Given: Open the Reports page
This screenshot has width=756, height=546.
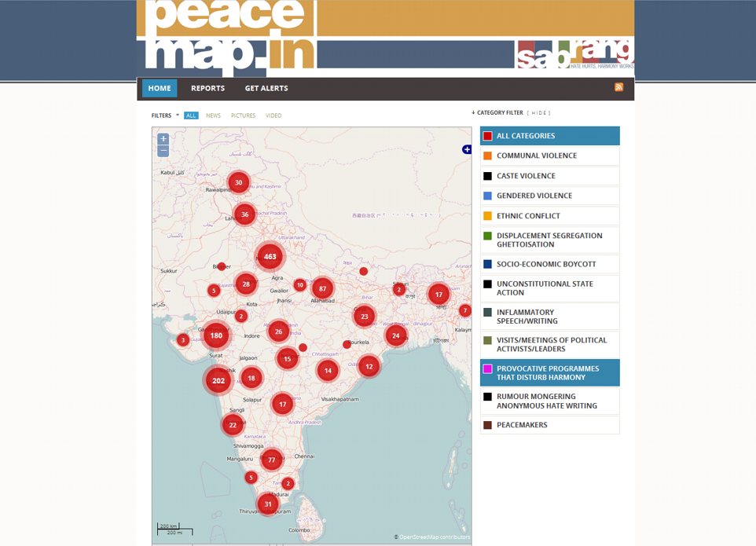Looking at the screenshot, I should (207, 88).
